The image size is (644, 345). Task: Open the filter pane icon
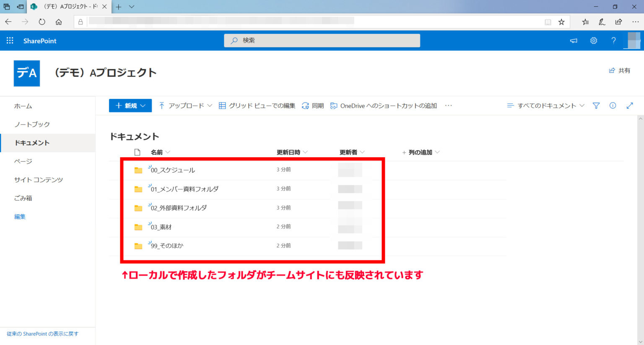coord(596,106)
